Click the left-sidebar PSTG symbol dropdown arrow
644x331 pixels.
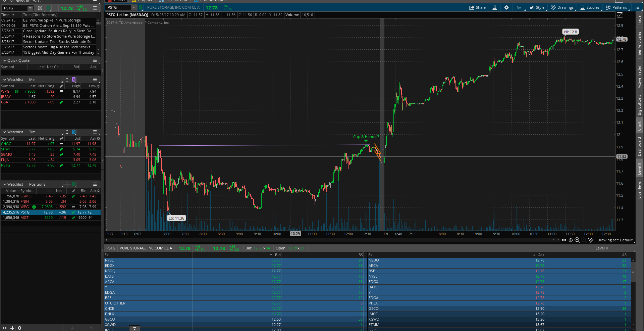point(30,8)
